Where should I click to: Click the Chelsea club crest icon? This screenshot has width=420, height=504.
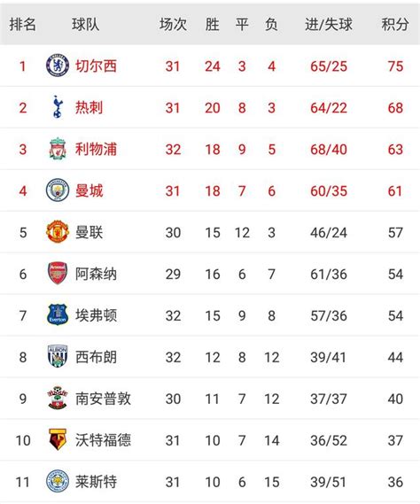(58, 66)
